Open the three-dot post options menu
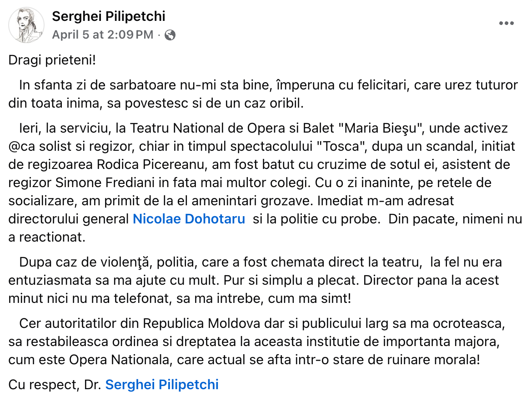Screen dimensions: 532x396 point(506,24)
